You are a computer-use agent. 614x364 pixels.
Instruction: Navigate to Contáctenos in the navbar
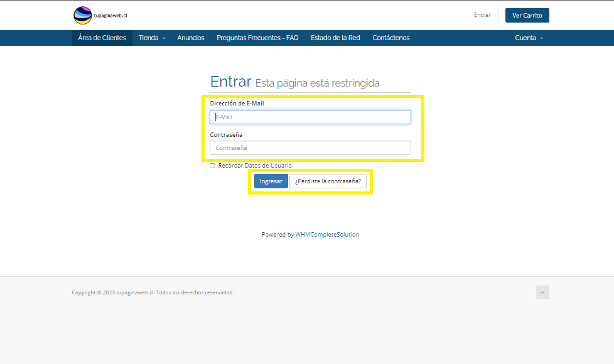[390, 38]
